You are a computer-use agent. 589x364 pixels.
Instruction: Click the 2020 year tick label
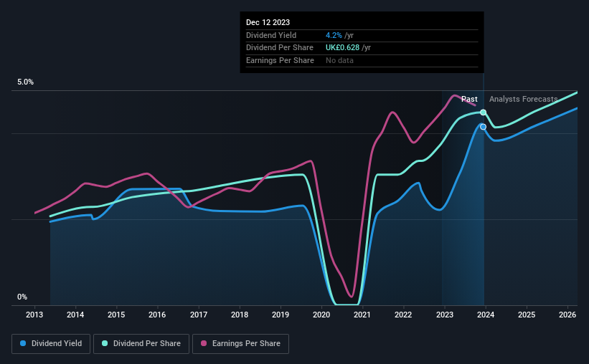321,315
